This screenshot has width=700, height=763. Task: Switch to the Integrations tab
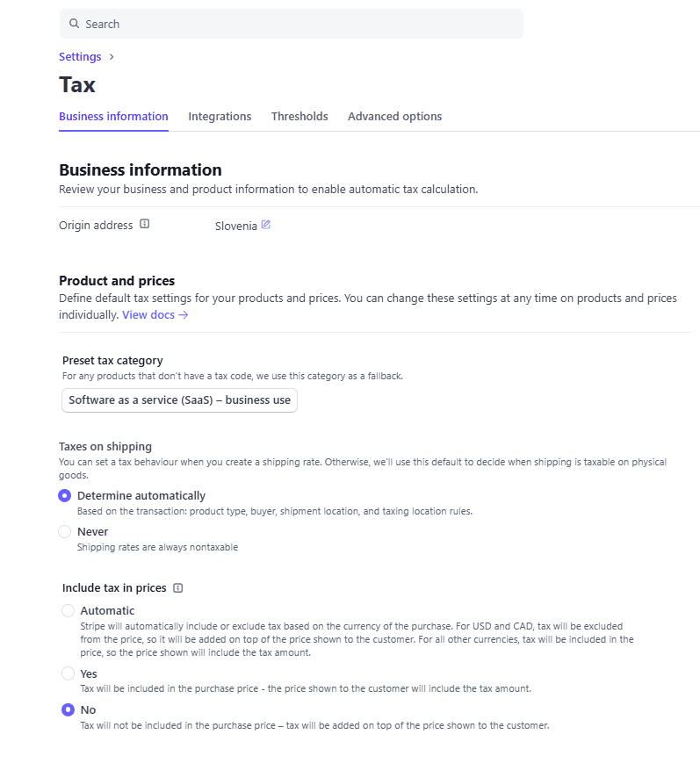click(220, 116)
